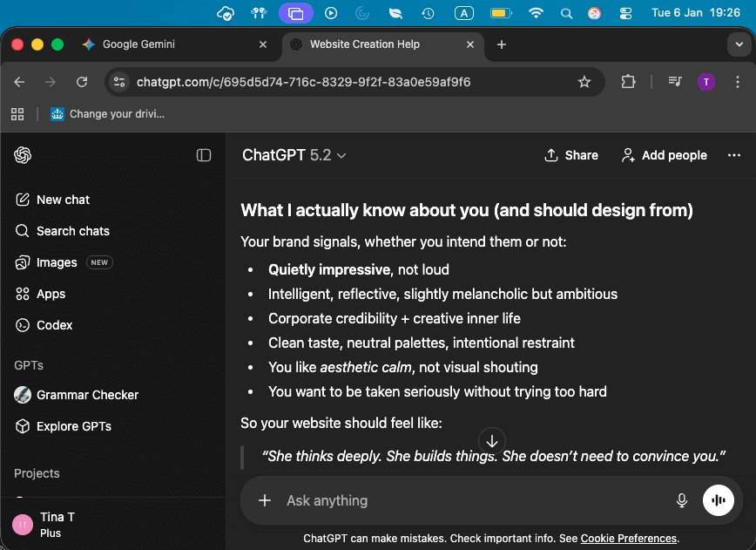The width and height of the screenshot is (756, 550).
Task: Open the Cookie Preferences link
Action: (629, 539)
